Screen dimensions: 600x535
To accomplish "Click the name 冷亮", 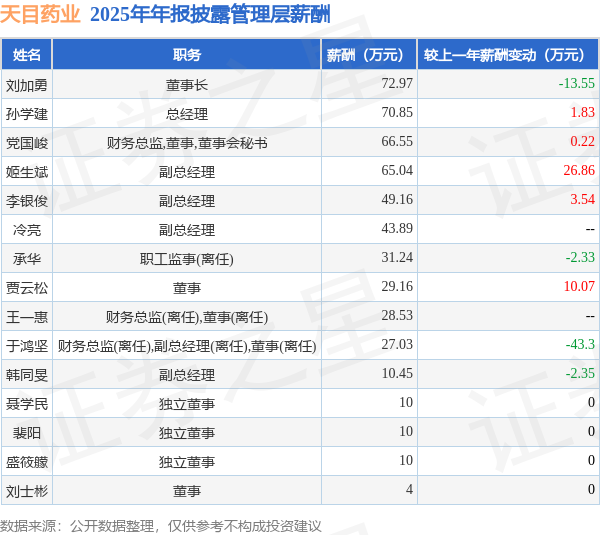I will pyautogui.click(x=27, y=230).
